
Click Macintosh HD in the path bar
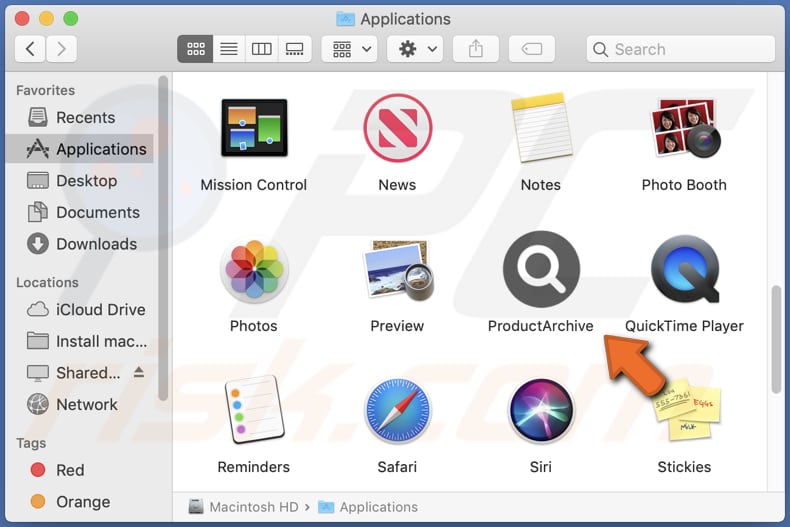(x=243, y=507)
